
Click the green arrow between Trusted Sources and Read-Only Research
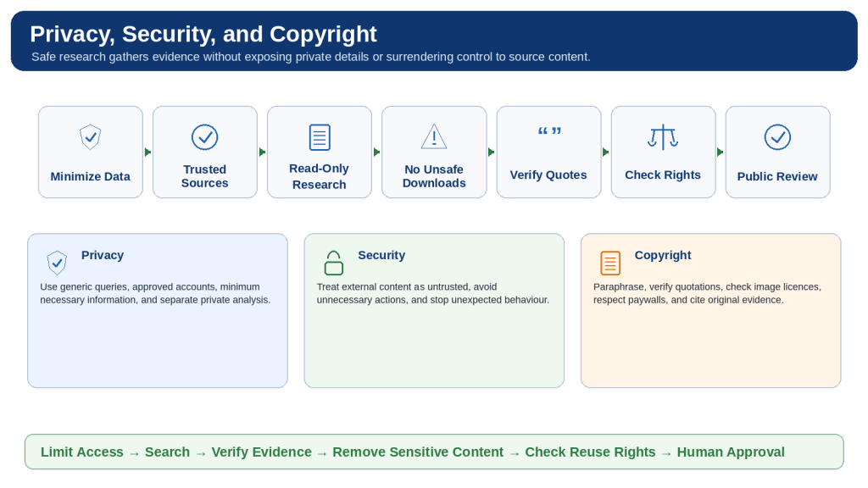pyautogui.click(x=263, y=152)
